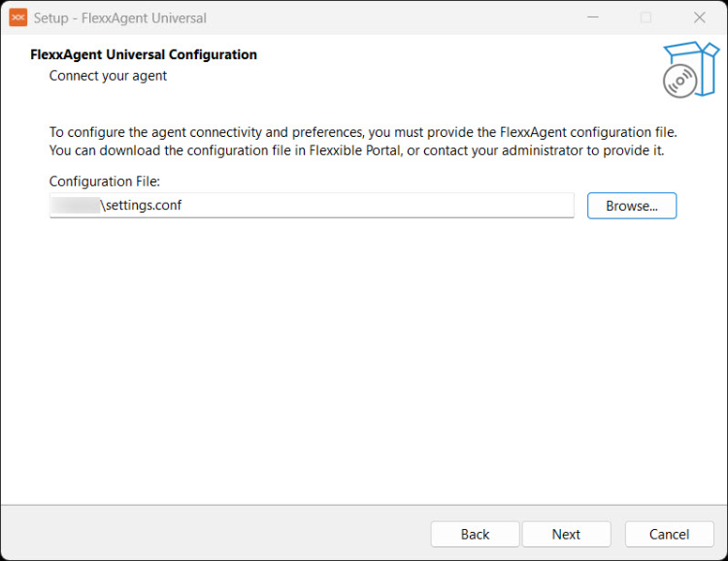
Task: Go to previous step with Back
Action: [475, 534]
